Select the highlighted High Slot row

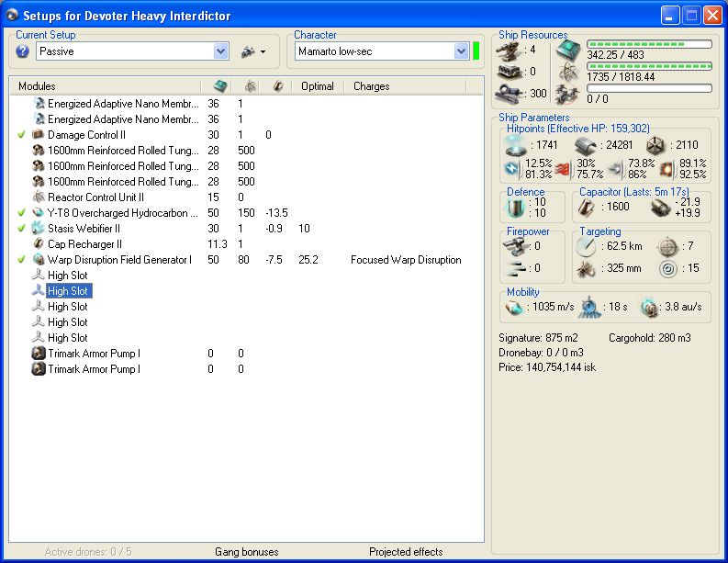tap(69, 291)
